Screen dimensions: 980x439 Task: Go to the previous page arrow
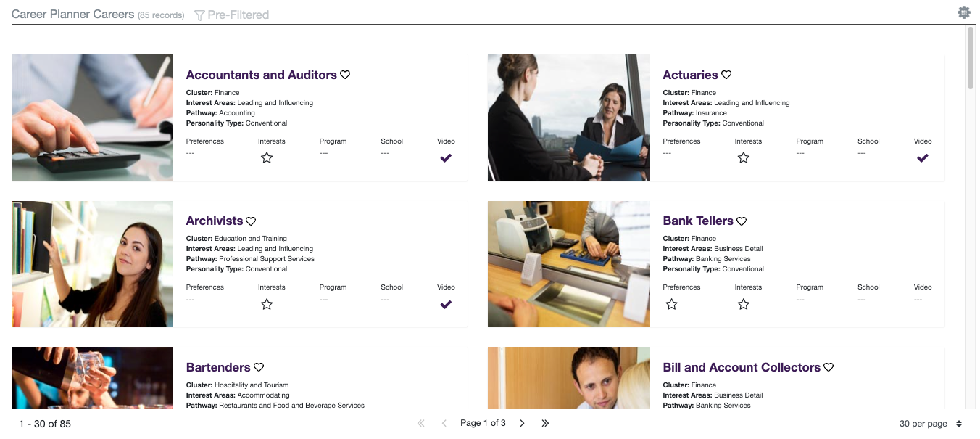pyautogui.click(x=444, y=423)
